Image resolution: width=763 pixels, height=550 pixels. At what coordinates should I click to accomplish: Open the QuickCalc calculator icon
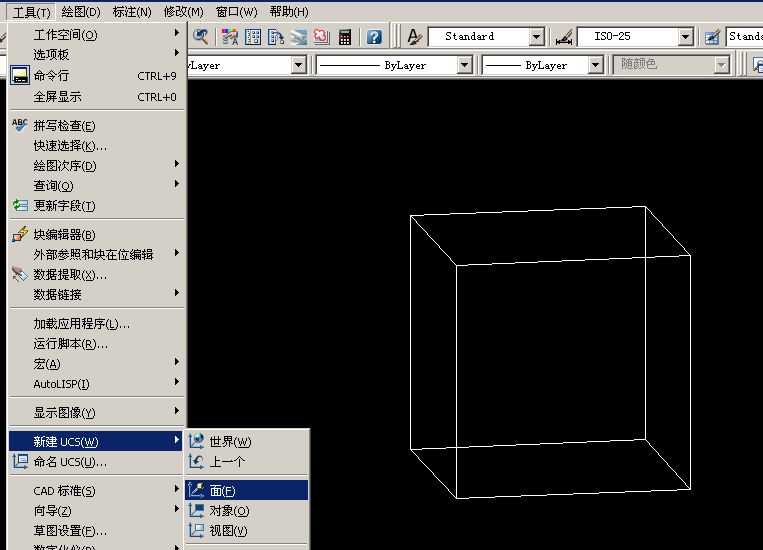[345, 37]
